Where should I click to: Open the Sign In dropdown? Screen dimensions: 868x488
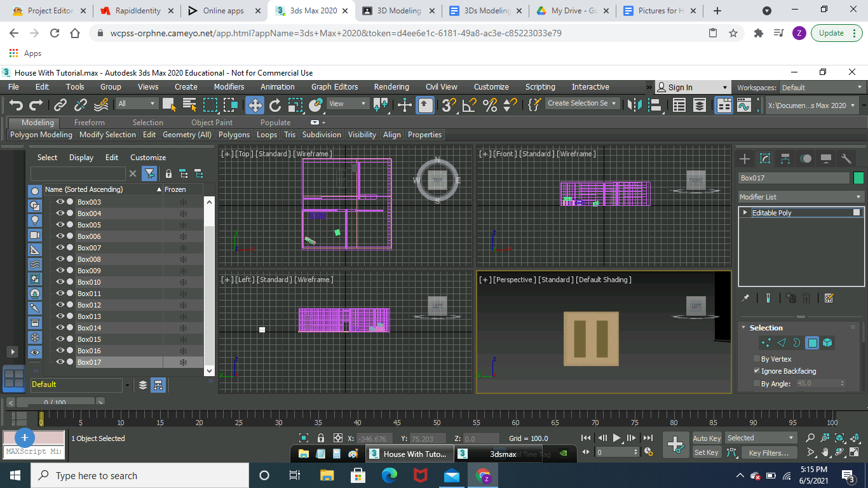[x=693, y=88]
